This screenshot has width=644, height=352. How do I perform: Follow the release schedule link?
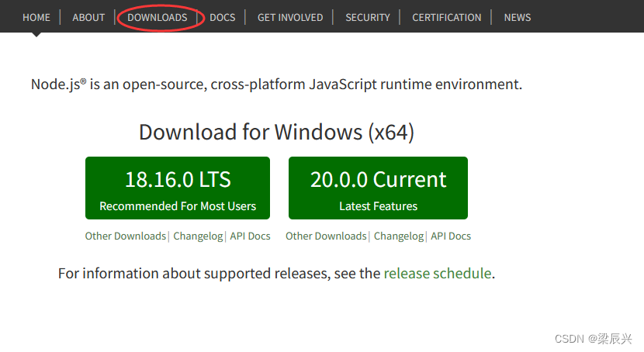(x=438, y=273)
